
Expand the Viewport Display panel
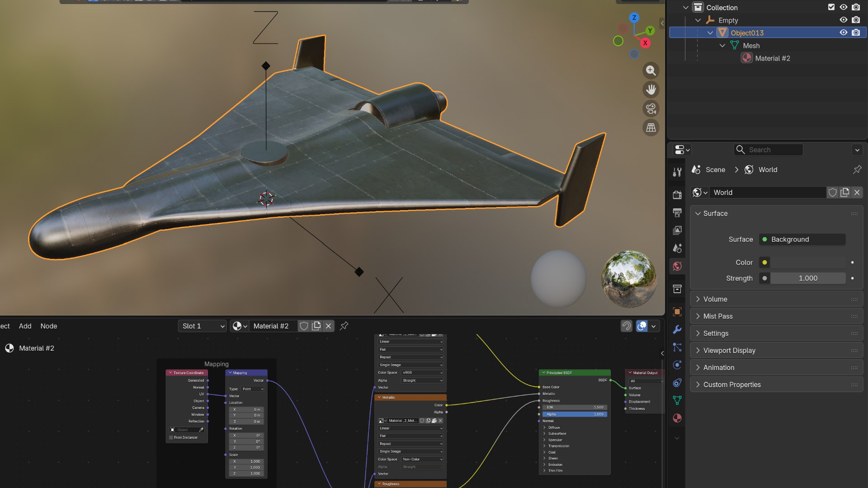777,351
